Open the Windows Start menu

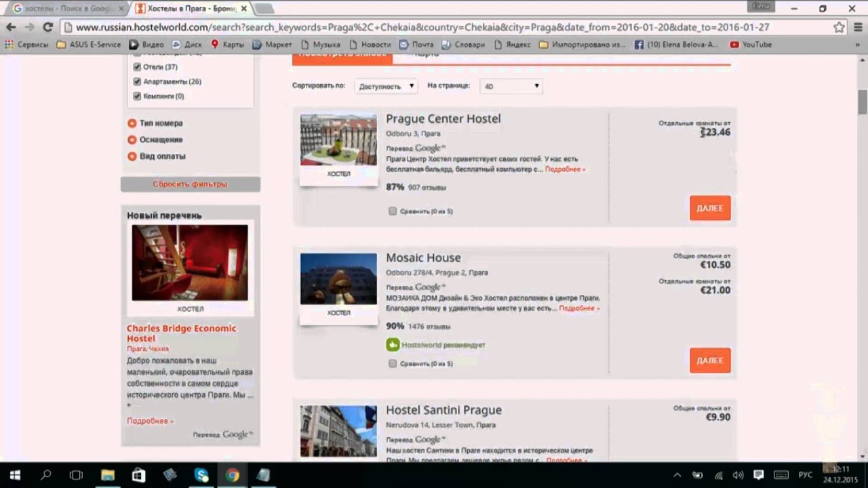click(x=15, y=475)
